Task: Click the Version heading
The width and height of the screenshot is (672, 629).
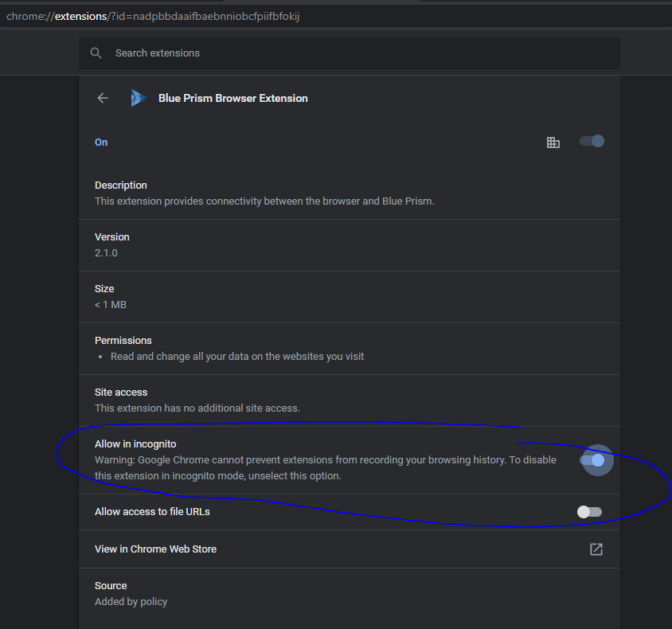Action: pos(111,237)
